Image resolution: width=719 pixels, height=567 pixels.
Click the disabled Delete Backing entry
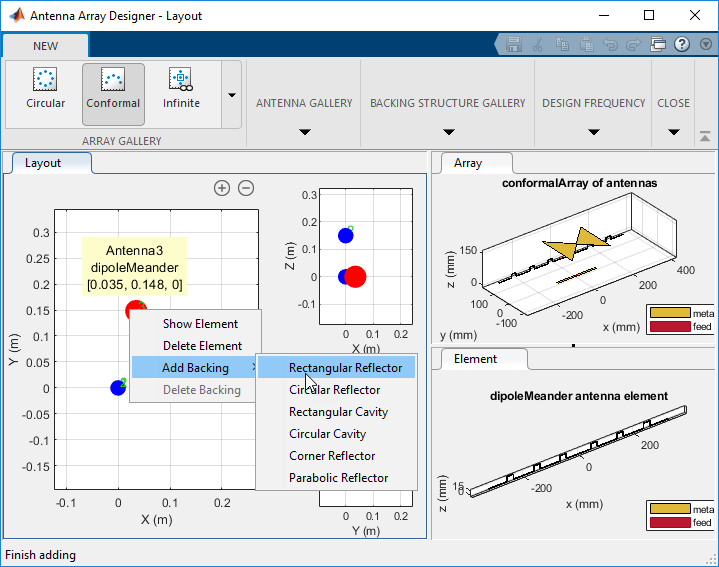[202, 390]
